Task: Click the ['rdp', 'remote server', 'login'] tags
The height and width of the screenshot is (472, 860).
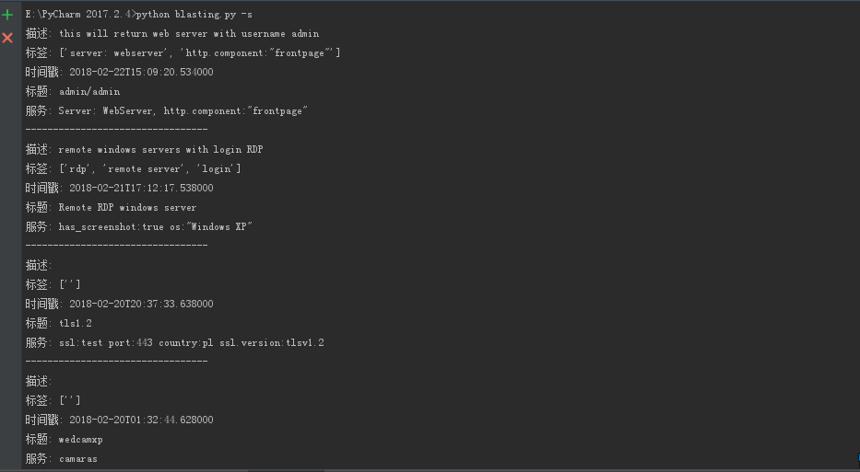Action: tap(150, 169)
